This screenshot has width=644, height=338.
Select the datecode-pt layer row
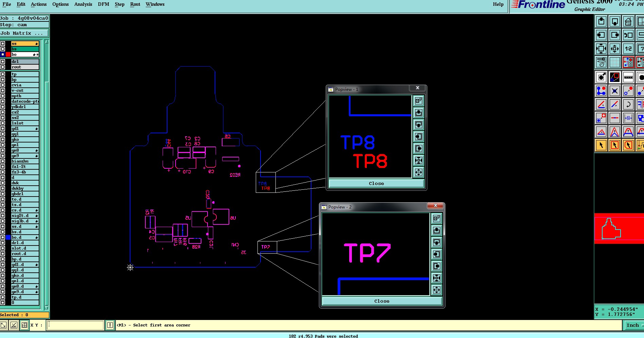[25, 101]
